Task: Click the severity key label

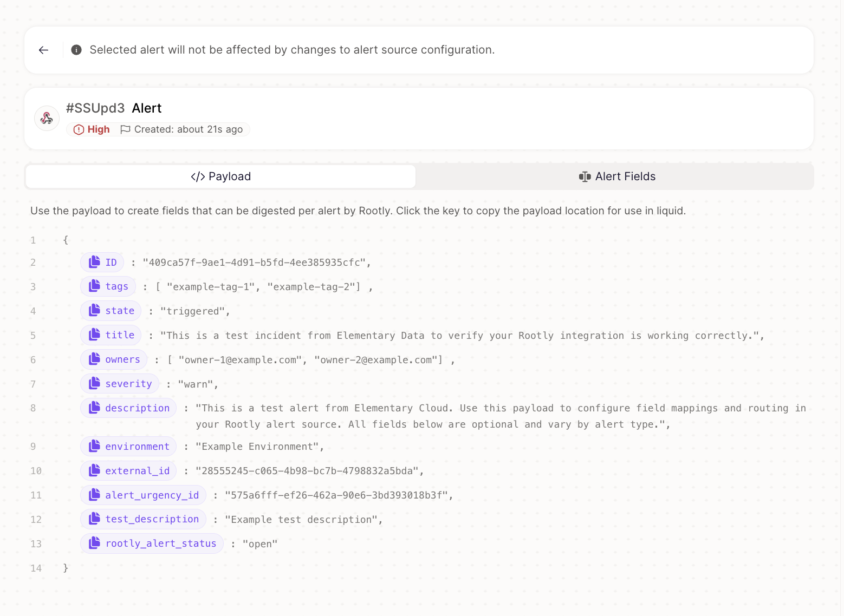Action: coord(128,384)
